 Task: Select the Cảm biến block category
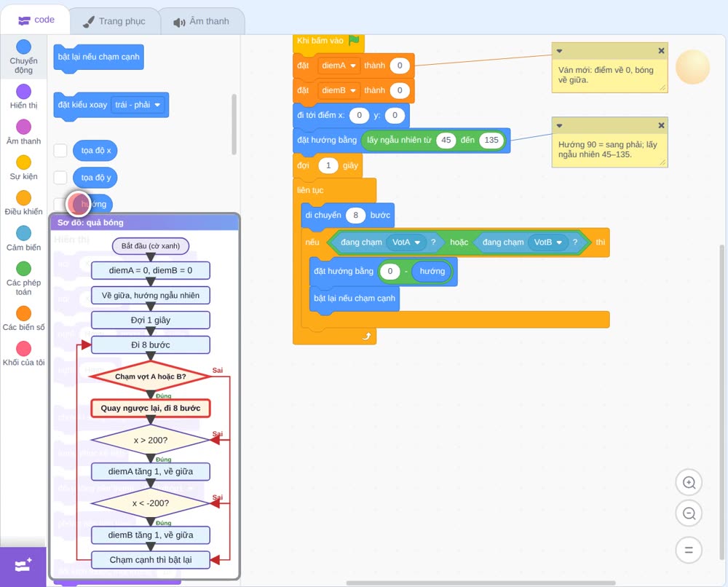coord(23,239)
